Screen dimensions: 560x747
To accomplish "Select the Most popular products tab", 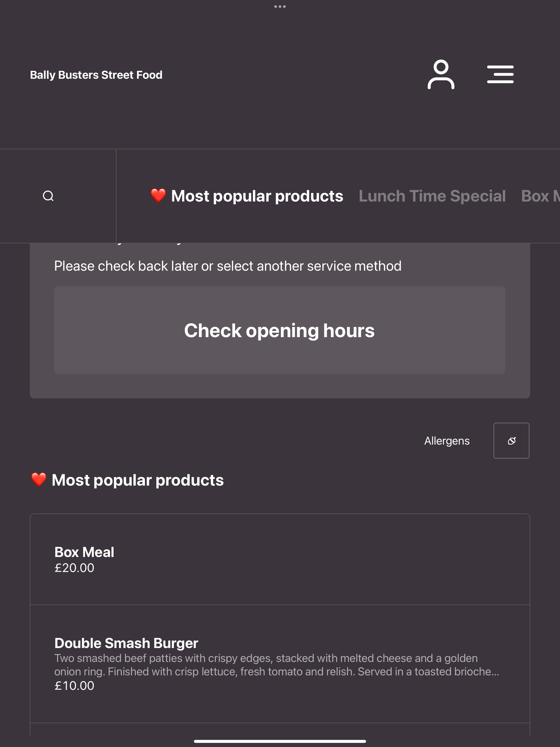I will click(x=247, y=196).
